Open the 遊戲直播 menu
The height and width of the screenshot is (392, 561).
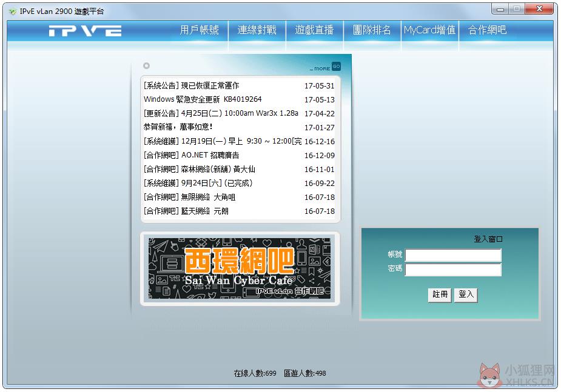click(x=315, y=30)
